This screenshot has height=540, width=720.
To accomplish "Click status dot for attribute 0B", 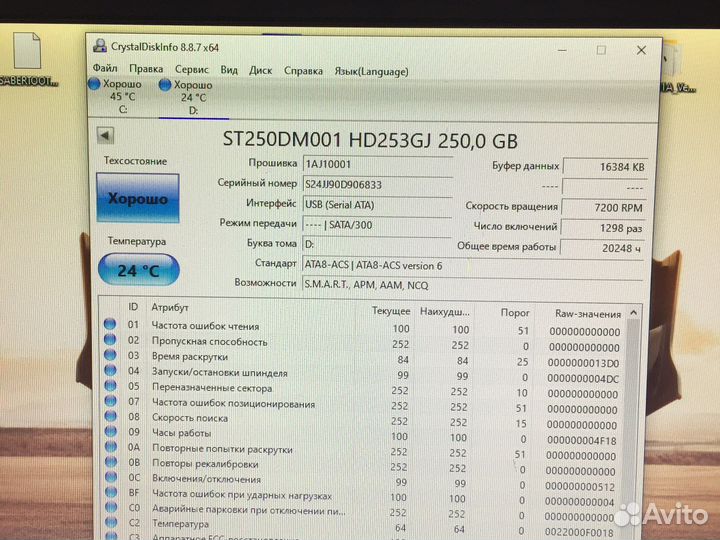I will 111,461.
